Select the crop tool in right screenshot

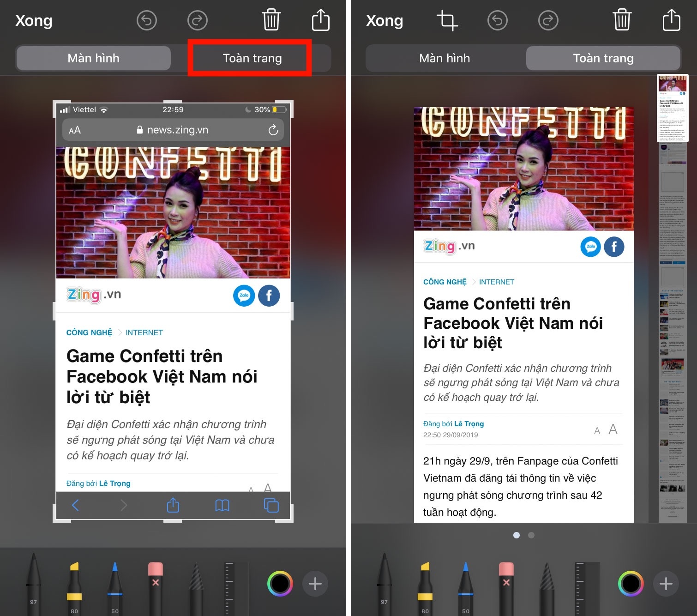447,21
